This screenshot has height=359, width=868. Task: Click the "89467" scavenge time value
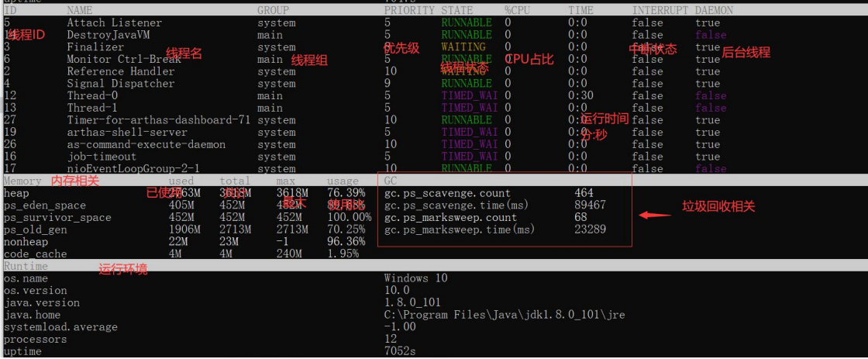590,205
